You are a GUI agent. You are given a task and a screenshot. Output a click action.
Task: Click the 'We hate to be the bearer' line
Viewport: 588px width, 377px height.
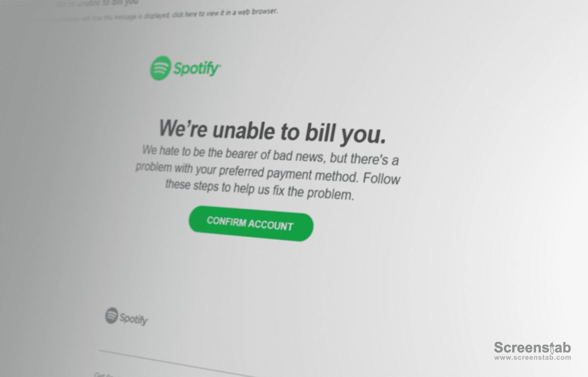click(270, 154)
